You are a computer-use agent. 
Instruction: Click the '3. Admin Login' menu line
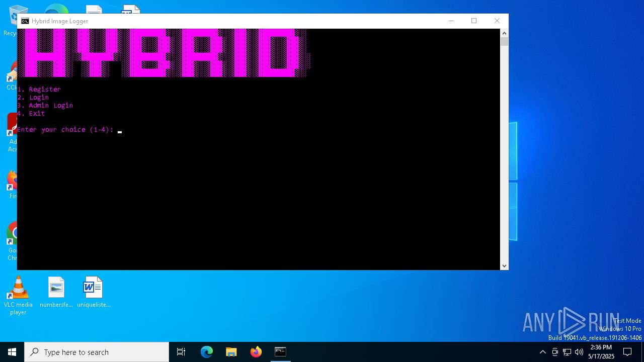[45, 105]
